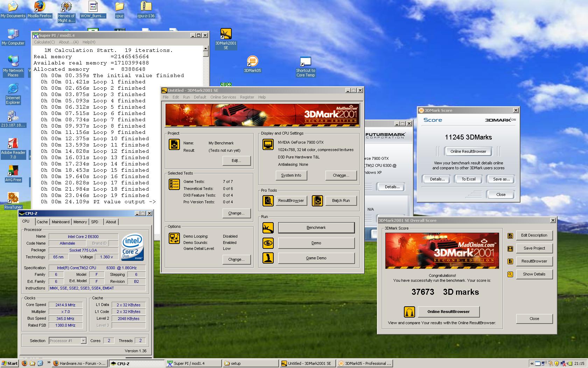Image resolution: width=588 pixels, height=368 pixels.
Task: Launch RivaTuner desktop icon
Action: (x=13, y=201)
